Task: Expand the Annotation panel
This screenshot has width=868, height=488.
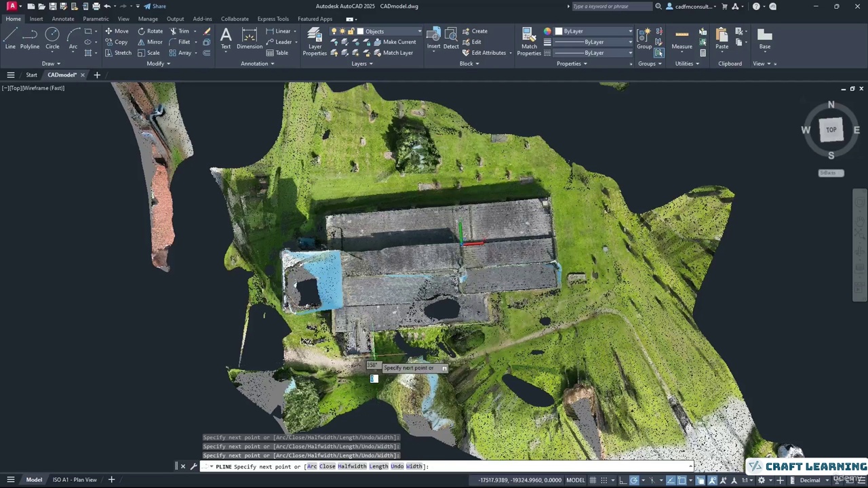Action: pos(257,64)
